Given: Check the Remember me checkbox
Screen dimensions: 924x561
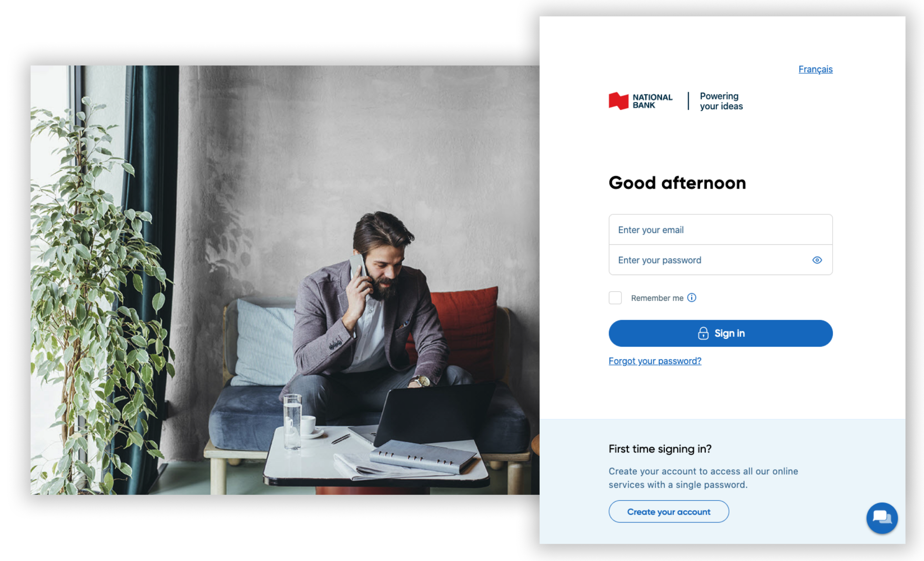Looking at the screenshot, I should (615, 298).
